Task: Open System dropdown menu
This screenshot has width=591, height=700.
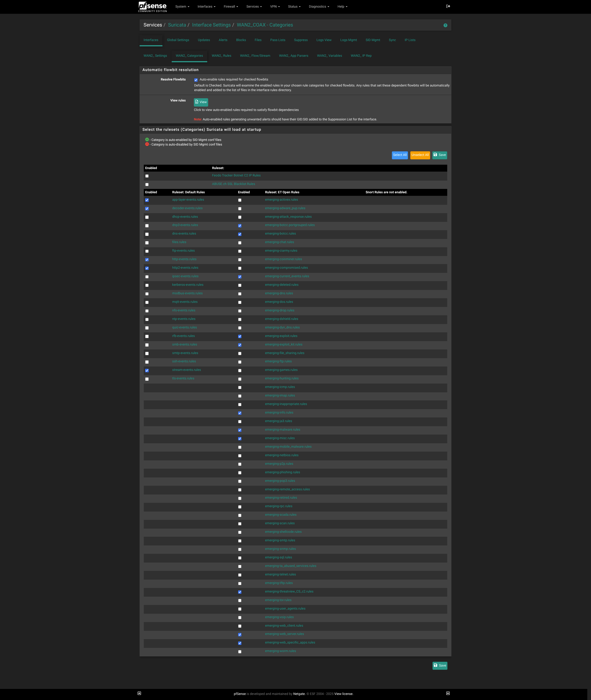Action: click(182, 7)
